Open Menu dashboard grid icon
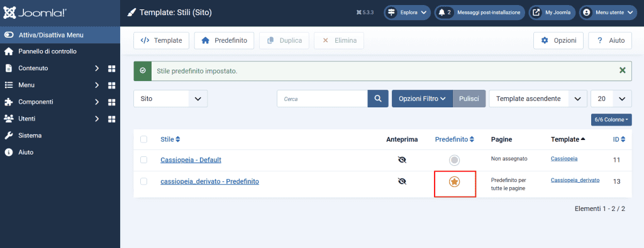Viewport: 644px width, 248px height. pos(111,85)
